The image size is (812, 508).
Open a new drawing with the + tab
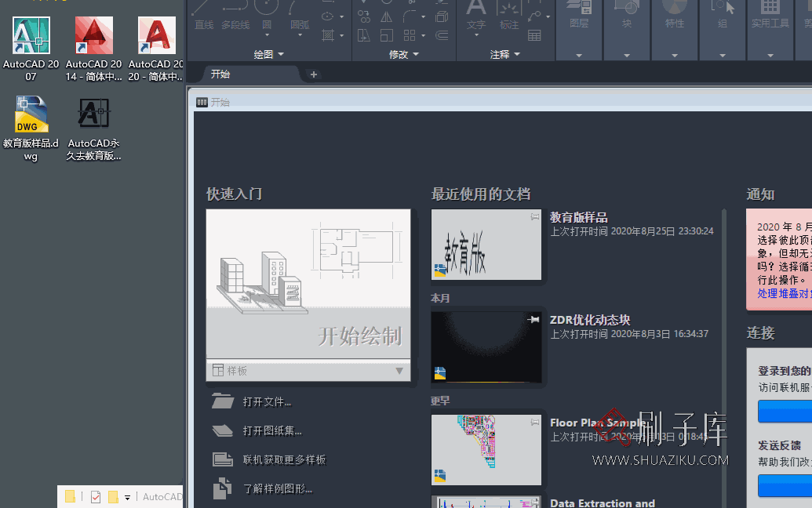[x=313, y=74]
